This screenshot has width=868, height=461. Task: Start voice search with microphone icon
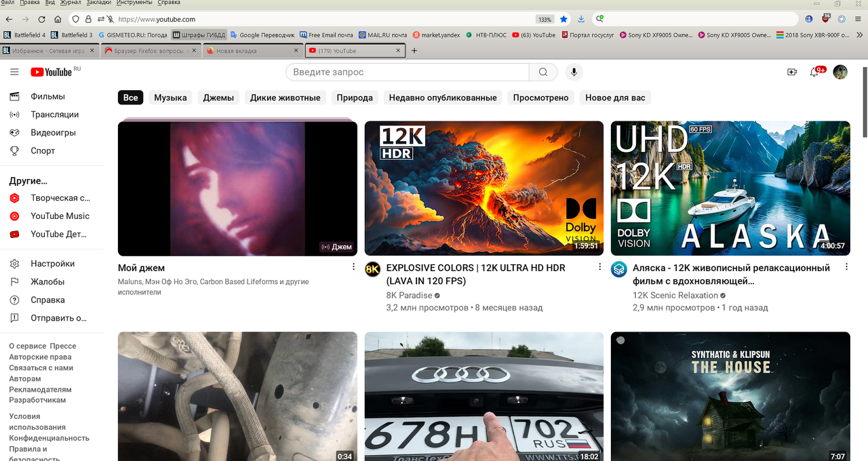point(574,72)
